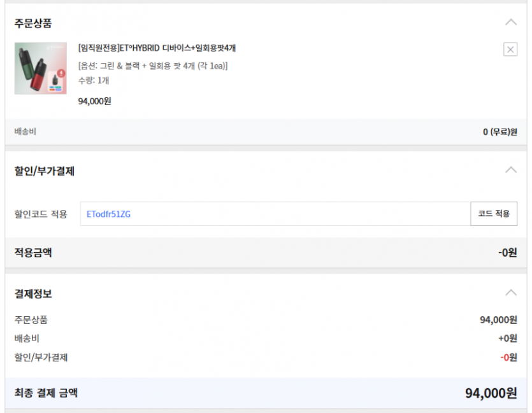
Task: Click the 결제정보 section heading
Action: 33,294
